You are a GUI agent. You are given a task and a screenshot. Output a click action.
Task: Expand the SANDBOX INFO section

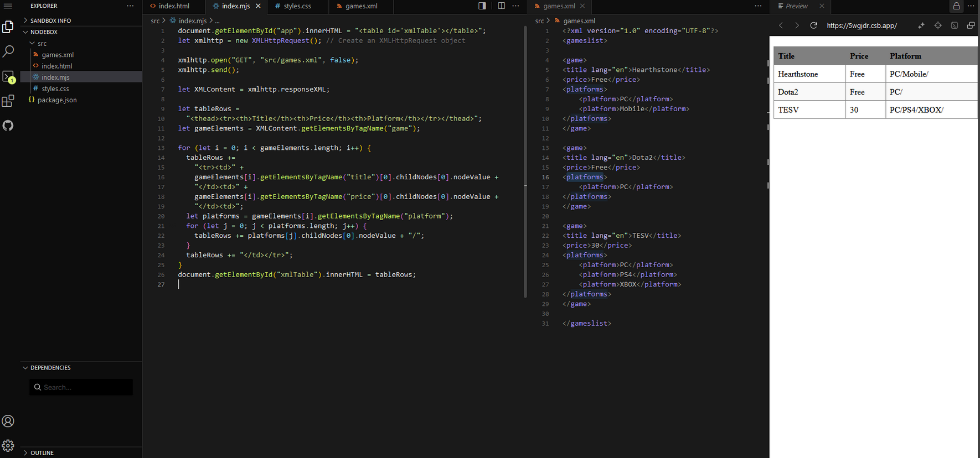[81, 20]
